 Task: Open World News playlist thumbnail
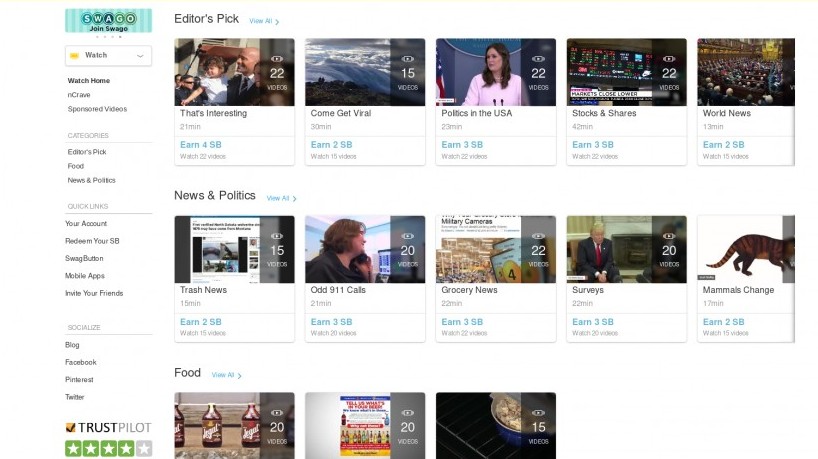point(746,72)
